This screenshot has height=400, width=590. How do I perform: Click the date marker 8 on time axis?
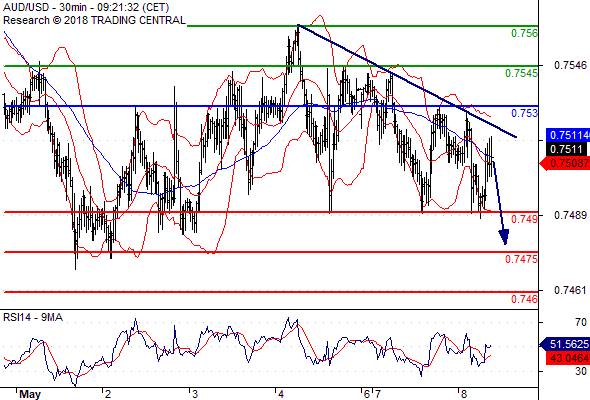click(x=464, y=394)
